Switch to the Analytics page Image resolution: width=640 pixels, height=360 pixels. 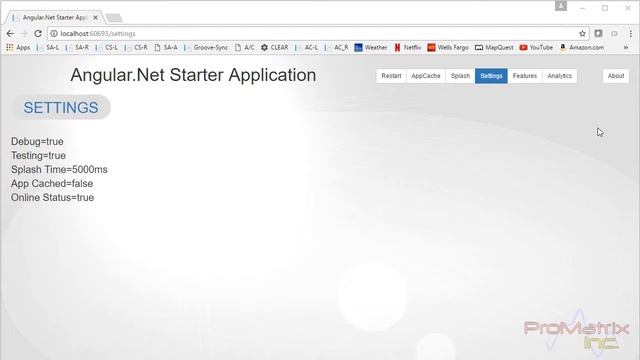560,76
